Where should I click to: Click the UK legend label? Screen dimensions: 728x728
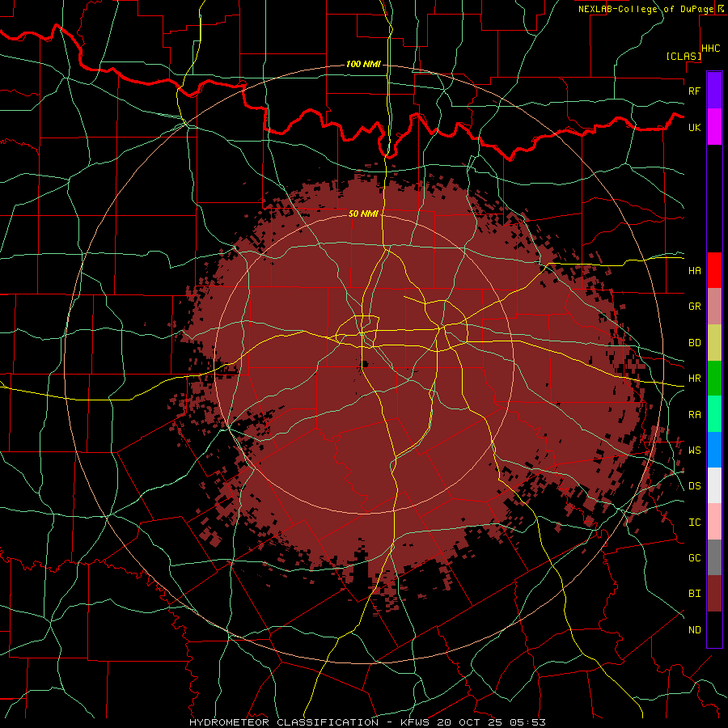click(x=694, y=127)
